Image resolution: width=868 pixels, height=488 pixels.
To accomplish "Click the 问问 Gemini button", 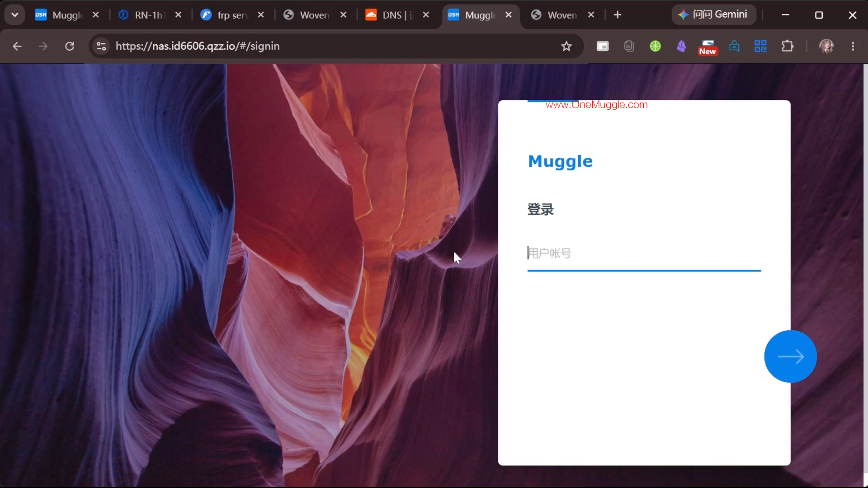I will (714, 14).
